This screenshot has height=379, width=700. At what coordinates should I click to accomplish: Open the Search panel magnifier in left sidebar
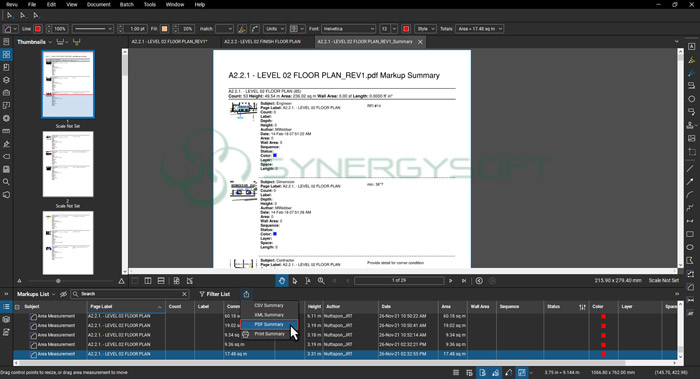coord(6,182)
